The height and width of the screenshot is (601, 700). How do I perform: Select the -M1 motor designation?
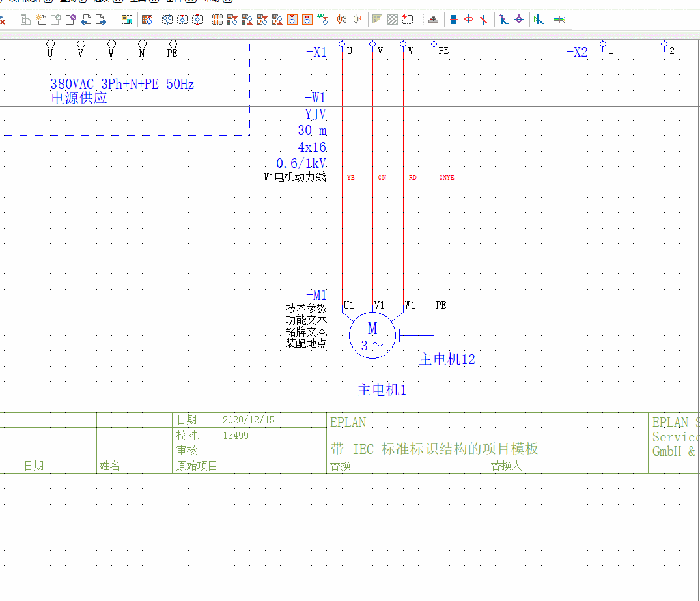pos(316,295)
